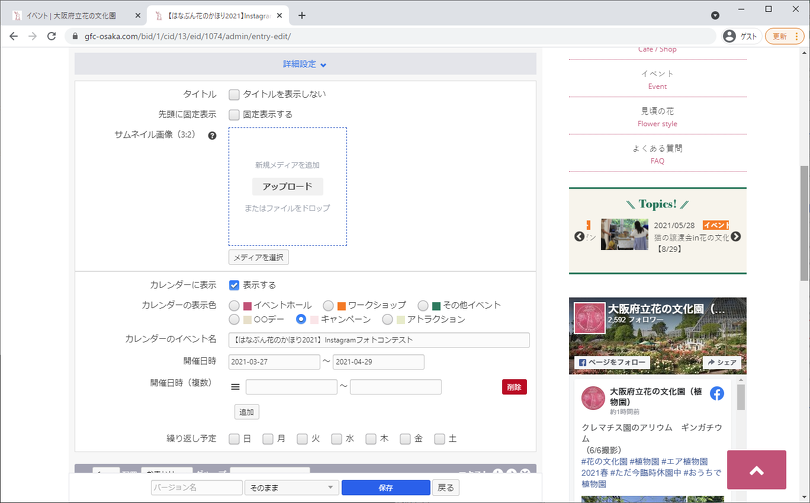Uncheck カレンダーに表示 表示する checkbox
810x503 pixels.
(234, 285)
